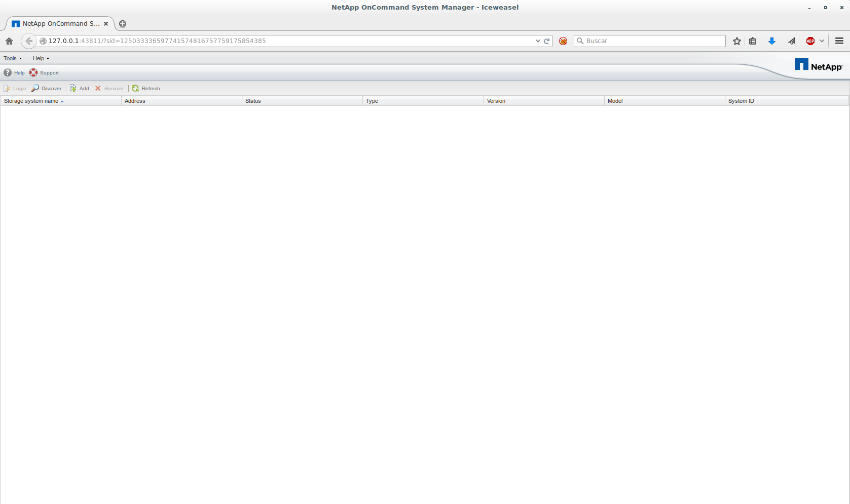Reload the page from address bar
This screenshot has height=504, width=850.
coord(547,41)
